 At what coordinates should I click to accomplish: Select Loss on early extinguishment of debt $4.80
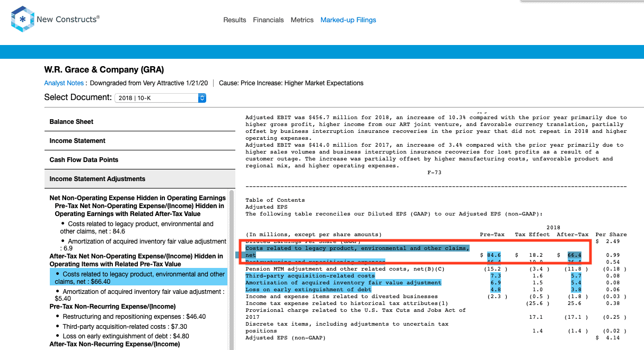[126, 336]
